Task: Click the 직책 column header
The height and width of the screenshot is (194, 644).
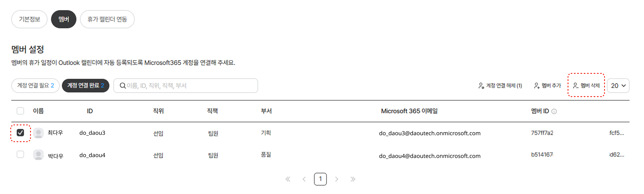Action: [212, 111]
